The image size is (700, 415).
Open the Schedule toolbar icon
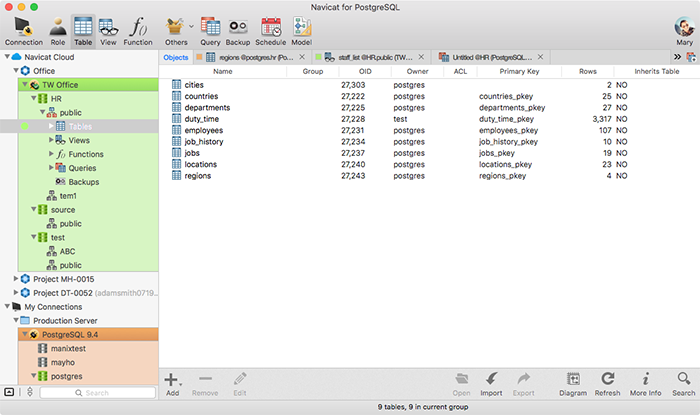click(271, 31)
